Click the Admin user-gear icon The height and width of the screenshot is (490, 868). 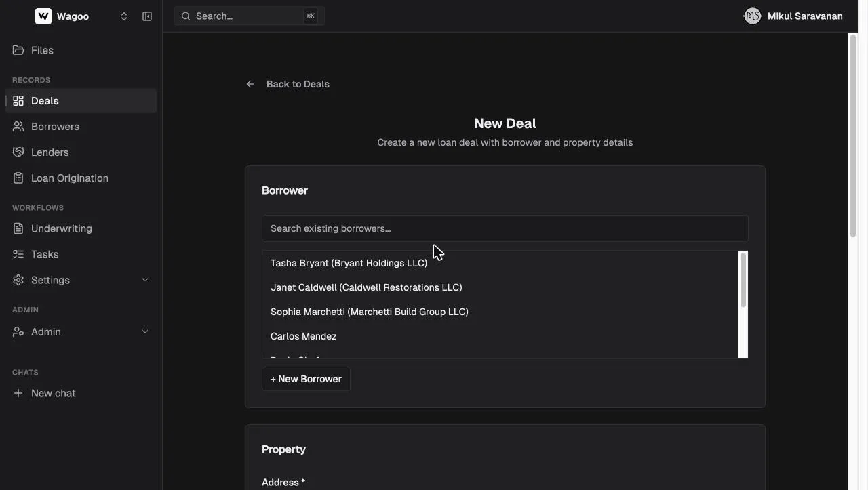click(18, 332)
